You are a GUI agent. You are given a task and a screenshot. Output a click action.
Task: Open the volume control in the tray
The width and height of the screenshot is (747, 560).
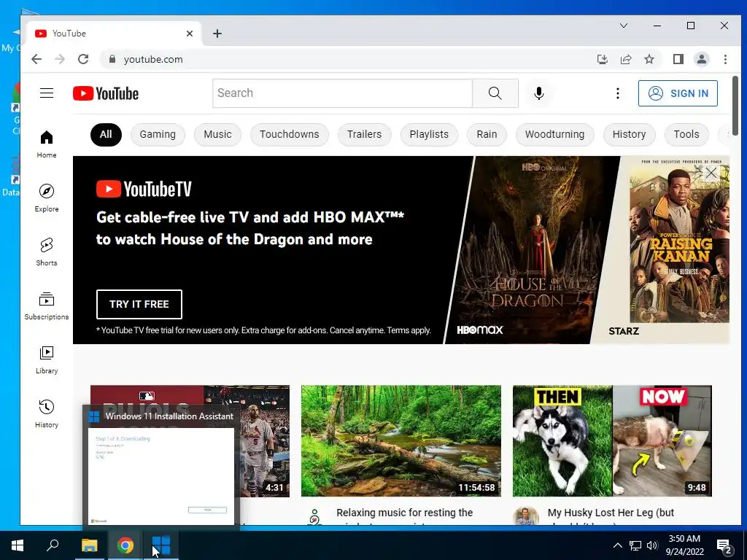[x=652, y=545]
